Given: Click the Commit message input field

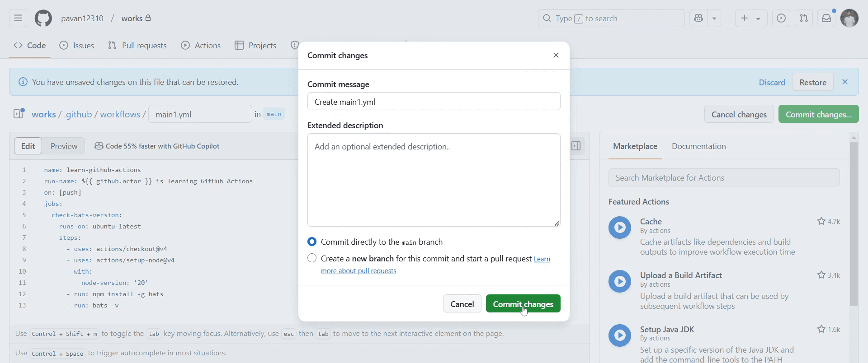Looking at the screenshot, I should coord(434,102).
